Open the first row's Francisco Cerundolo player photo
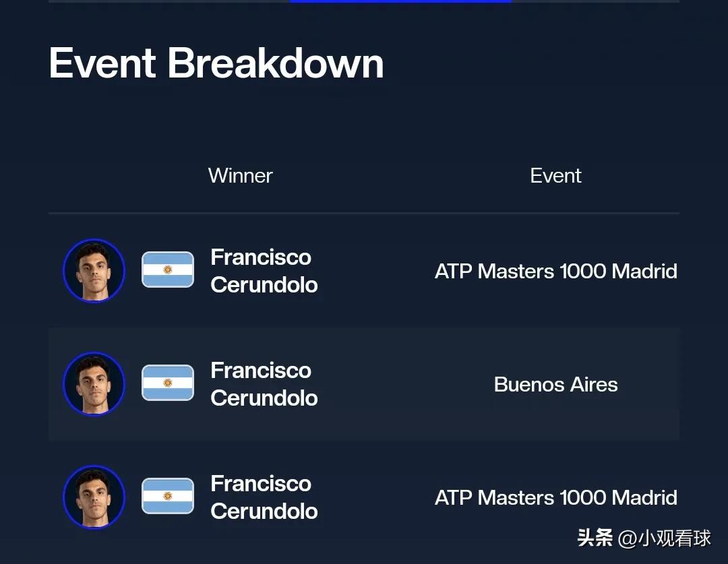The width and height of the screenshot is (728, 564). click(x=94, y=271)
